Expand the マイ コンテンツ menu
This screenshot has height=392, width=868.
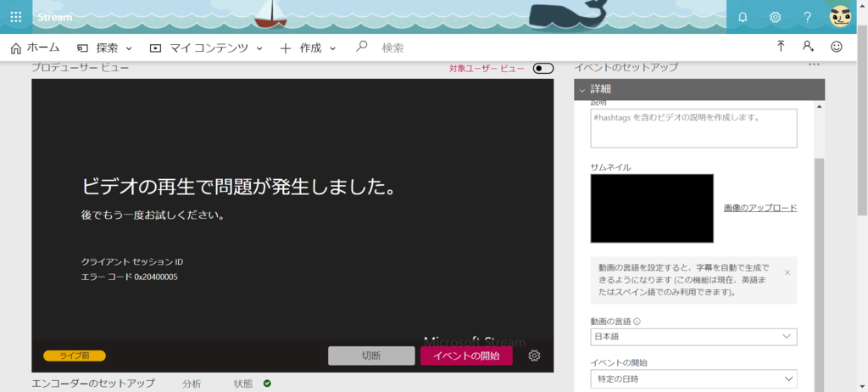pos(206,48)
